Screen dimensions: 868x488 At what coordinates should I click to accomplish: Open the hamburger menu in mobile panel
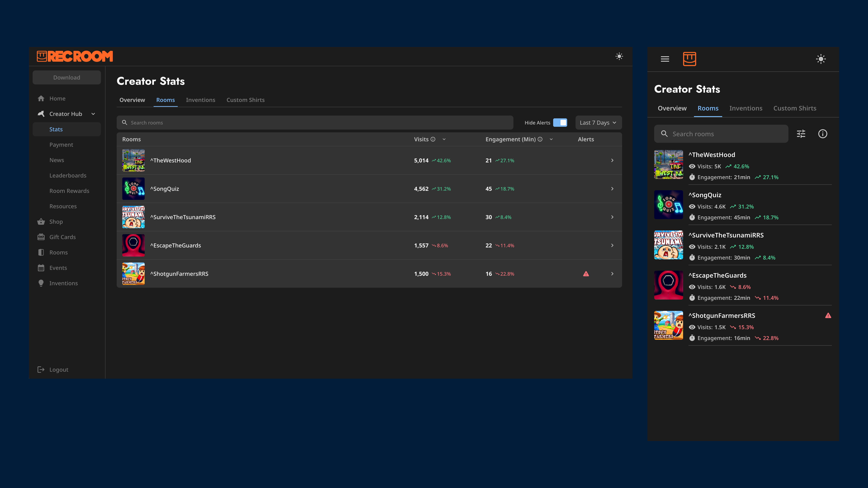(x=665, y=59)
